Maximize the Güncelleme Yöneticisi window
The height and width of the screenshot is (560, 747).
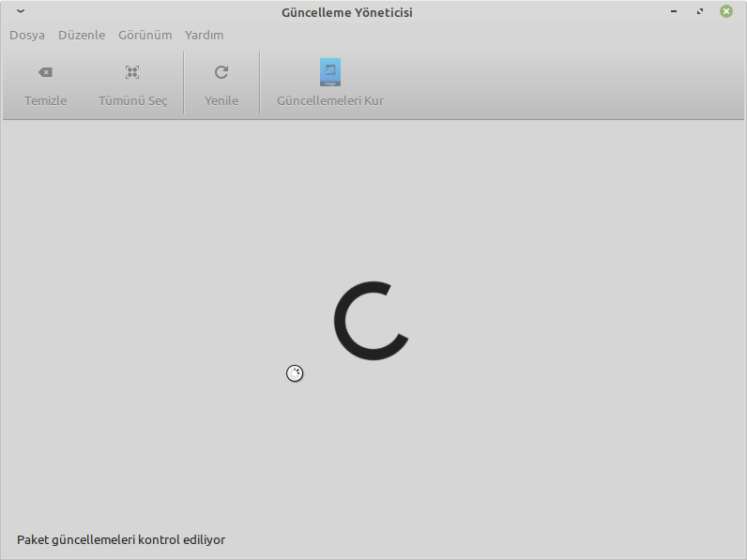point(700,11)
